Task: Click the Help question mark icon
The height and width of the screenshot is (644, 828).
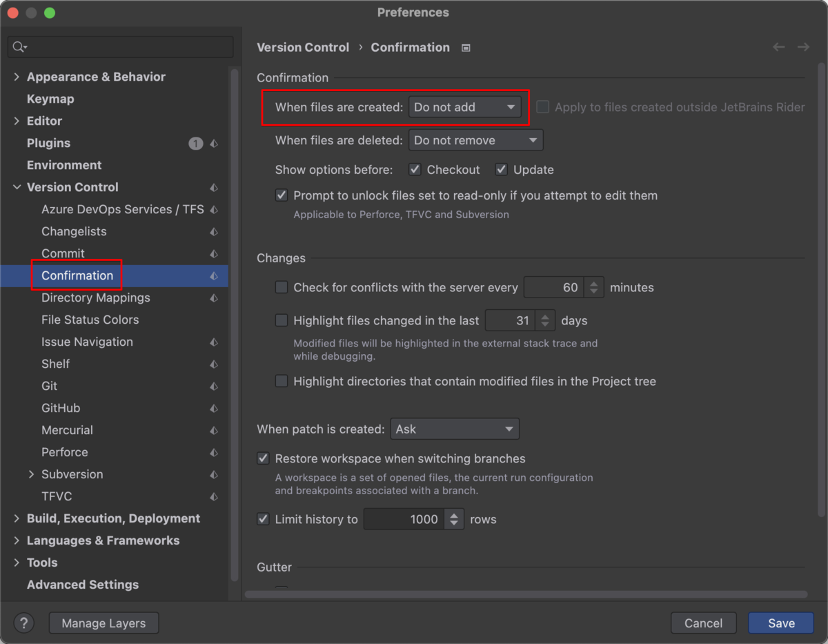Action: click(x=23, y=623)
